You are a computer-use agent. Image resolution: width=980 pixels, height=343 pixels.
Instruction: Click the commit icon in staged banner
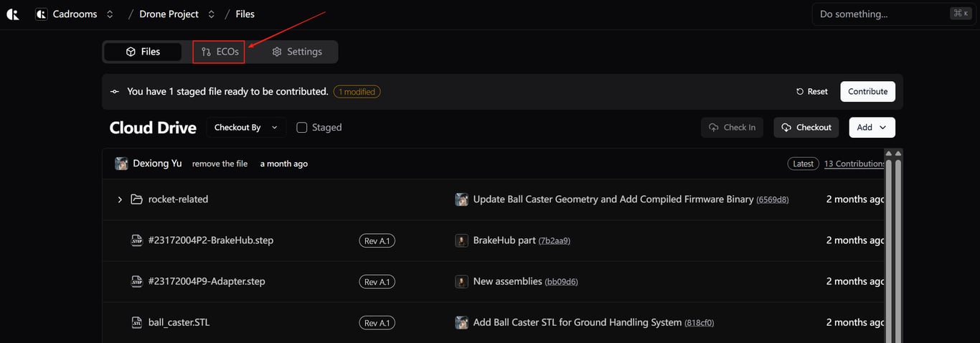(x=114, y=92)
